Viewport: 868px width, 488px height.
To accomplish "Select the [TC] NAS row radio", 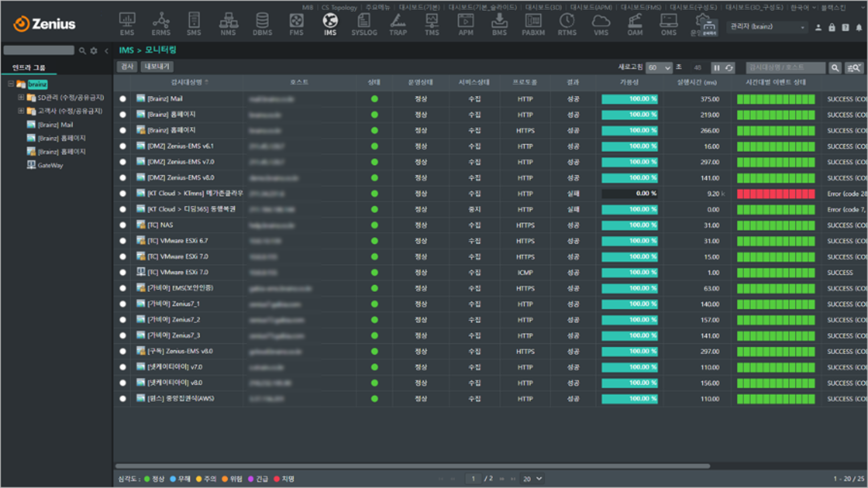I will 123,225.
